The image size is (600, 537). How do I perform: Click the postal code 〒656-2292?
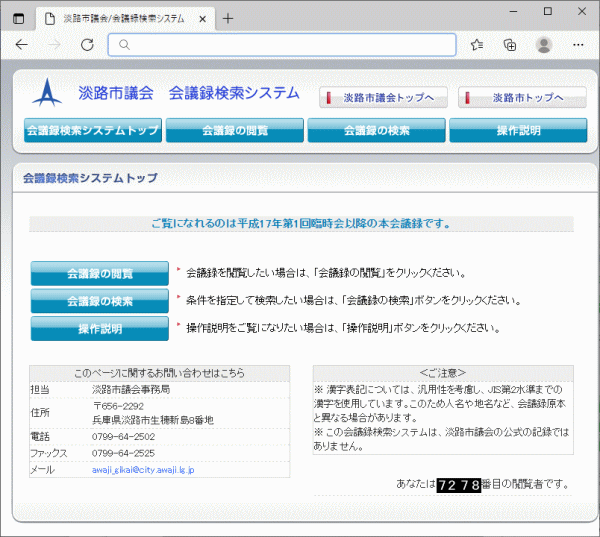[x=119, y=406]
